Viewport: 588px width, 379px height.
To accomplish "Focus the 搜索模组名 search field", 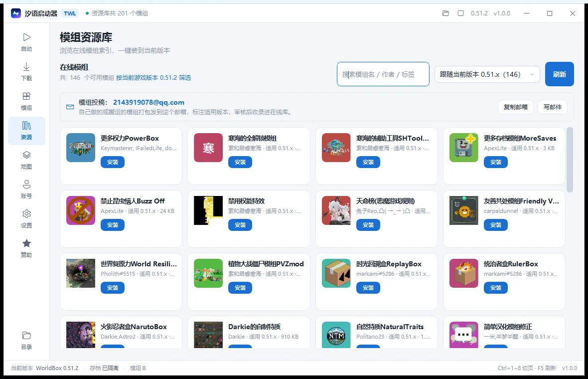I will (x=383, y=74).
